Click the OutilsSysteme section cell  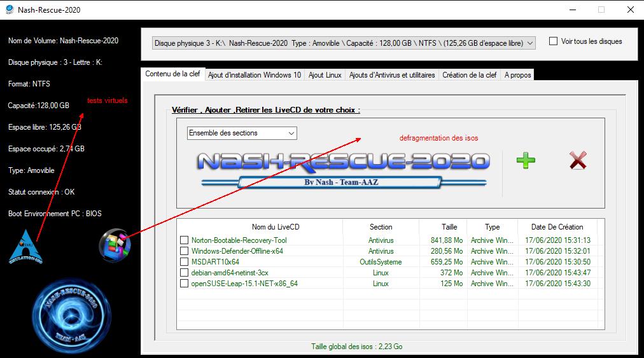pyautogui.click(x=381, y=262)
